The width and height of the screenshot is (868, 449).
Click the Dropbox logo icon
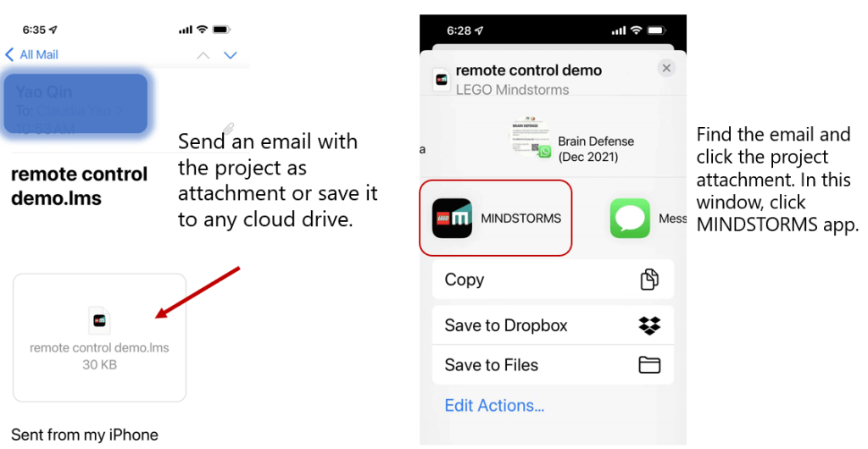(x=649, y=325)
